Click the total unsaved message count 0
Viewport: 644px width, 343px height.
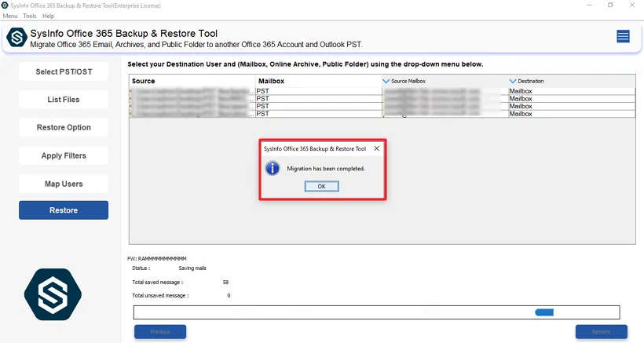229,295
